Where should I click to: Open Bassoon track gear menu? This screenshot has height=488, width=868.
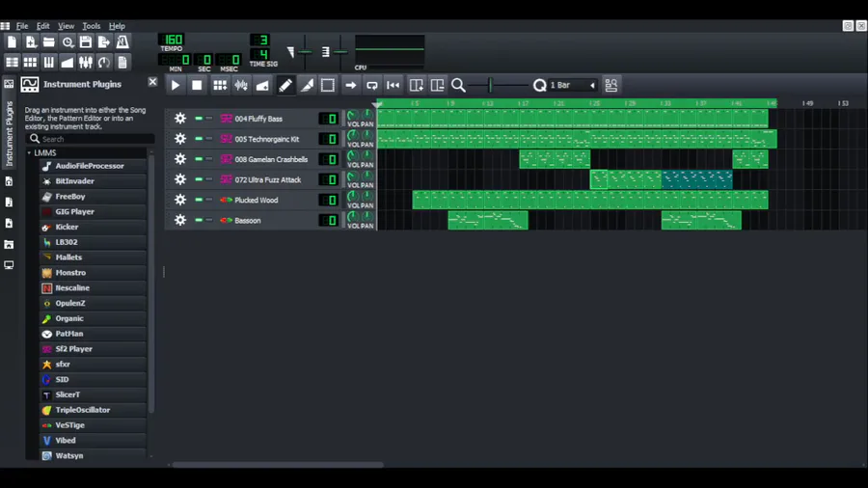180,220
